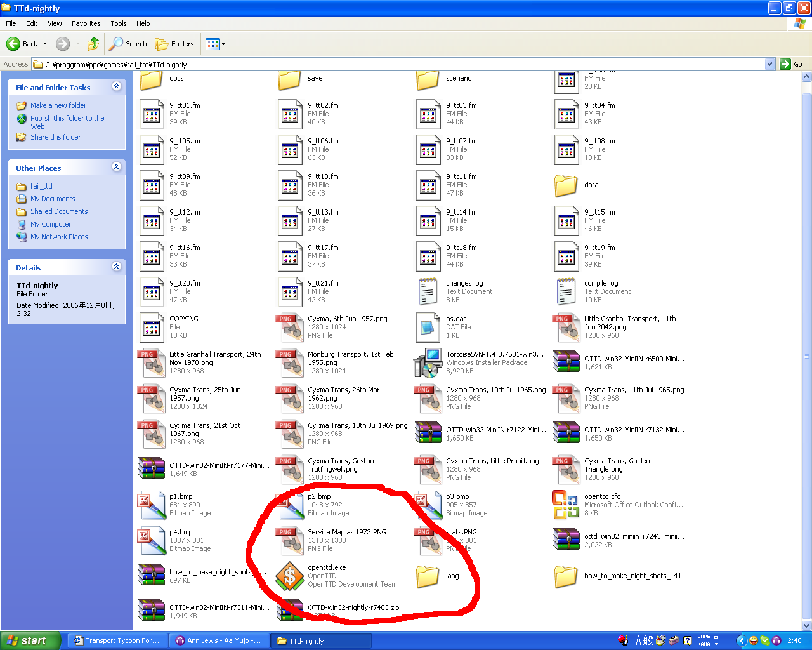Select the OTTD-win32-MiniIN-r6500 archive icon
Screen dimensions: 812x650
coord(566,362)
